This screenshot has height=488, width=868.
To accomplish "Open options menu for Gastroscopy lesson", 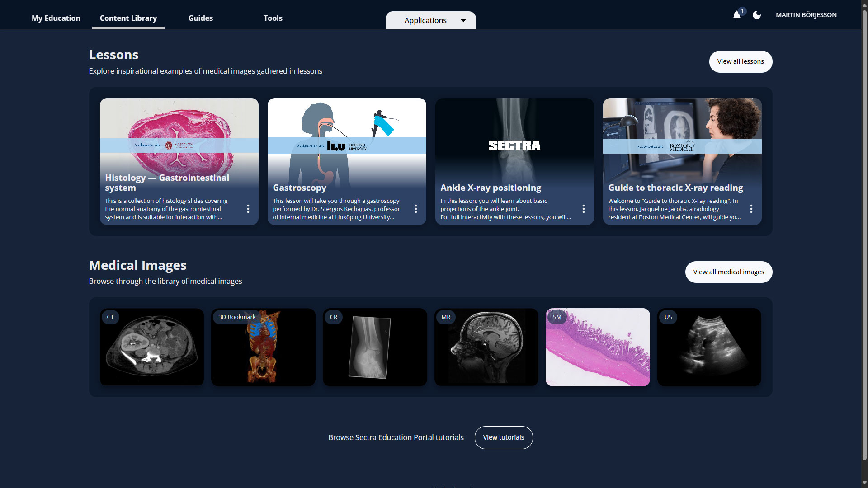I will coord(416,209).
